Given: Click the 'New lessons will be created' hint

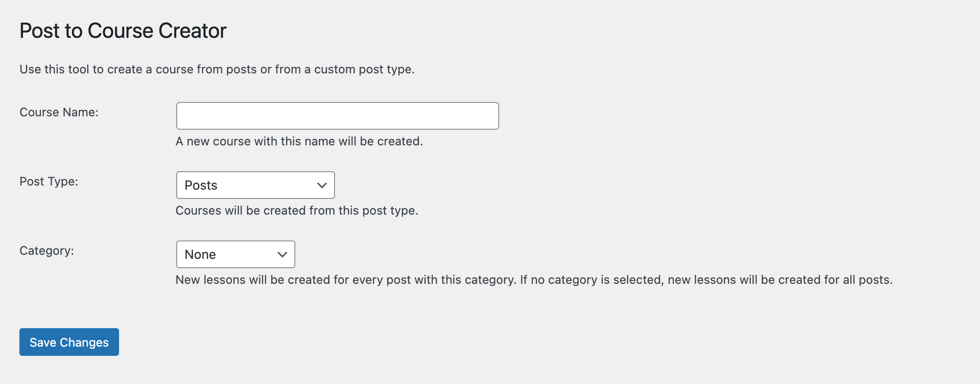Looking at the screenshot, I should [x=534, y=280].
